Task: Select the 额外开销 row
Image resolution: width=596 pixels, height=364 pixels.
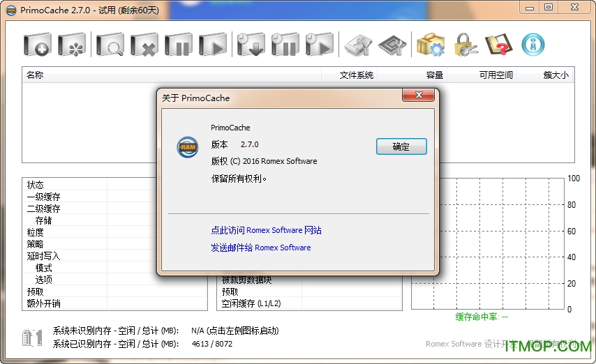Action: pyautogui.click(x=114, y=303)
